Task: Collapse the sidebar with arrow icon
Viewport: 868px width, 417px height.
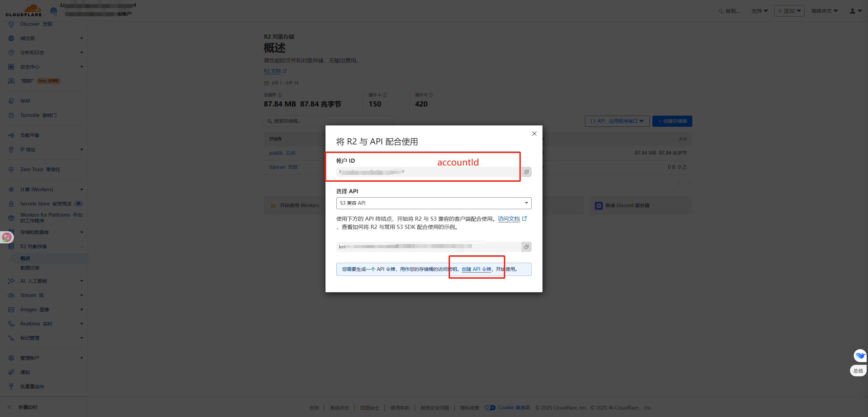Action: pyautogui.click(x=9, y=407)
